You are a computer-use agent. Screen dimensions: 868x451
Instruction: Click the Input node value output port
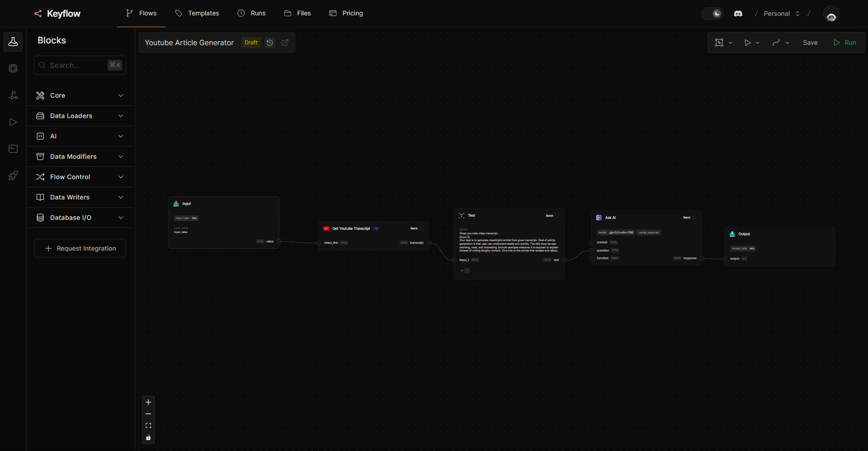coord(279,242)
